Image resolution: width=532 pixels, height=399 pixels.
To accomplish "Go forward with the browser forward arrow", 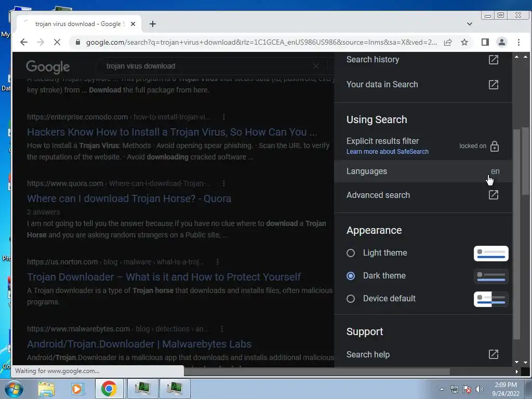I will point(41,42).
